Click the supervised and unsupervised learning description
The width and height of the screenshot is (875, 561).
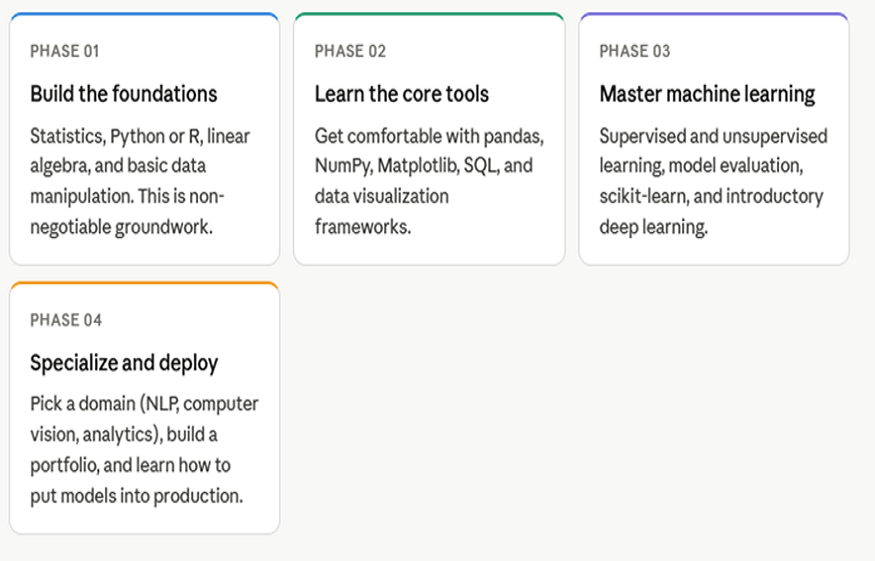[712, 181]
